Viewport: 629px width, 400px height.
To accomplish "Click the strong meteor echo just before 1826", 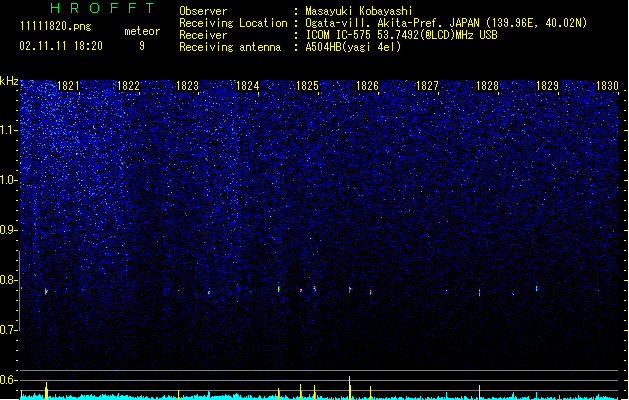I will tap(350, 289).
